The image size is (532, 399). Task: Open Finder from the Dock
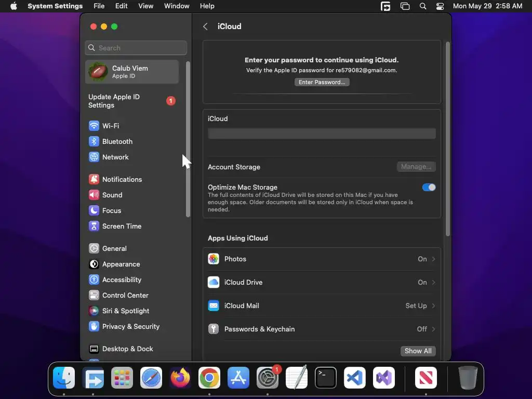click(64, 378)
